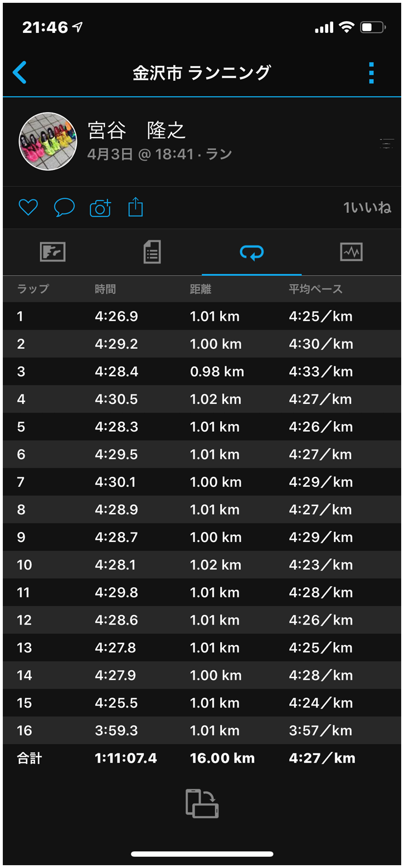
Task: Open the charts graph tab
Action: pos(351,252)
